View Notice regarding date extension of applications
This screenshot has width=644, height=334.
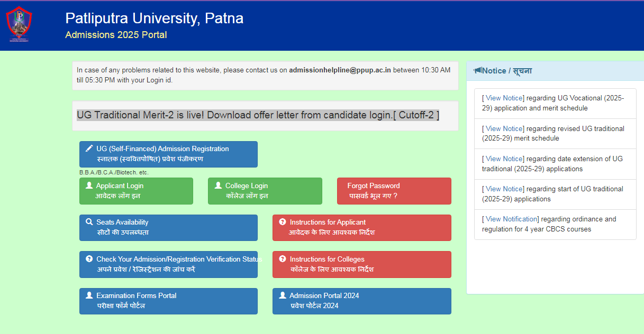coord(505,159)
